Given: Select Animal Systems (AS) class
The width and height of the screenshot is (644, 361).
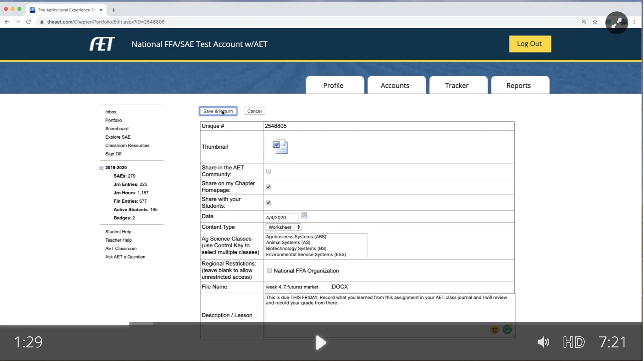Looking at the screenshot, I should [x=288, y=242].
